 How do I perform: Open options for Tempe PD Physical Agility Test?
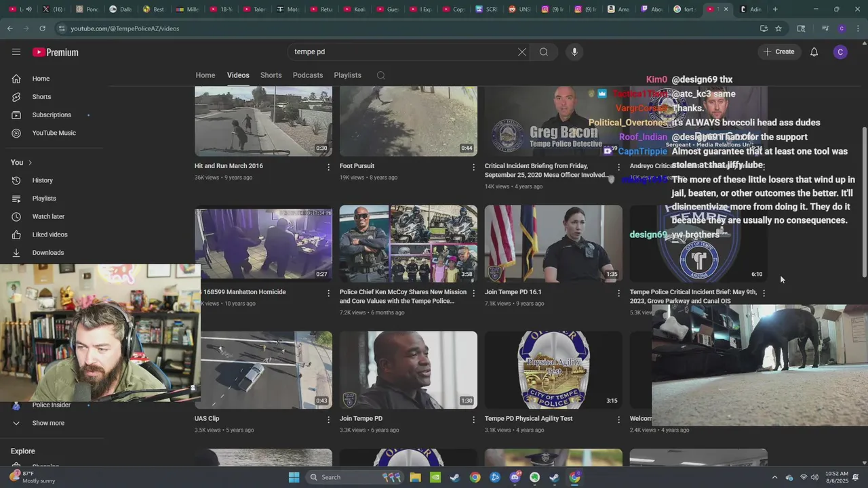coord(618,420)
